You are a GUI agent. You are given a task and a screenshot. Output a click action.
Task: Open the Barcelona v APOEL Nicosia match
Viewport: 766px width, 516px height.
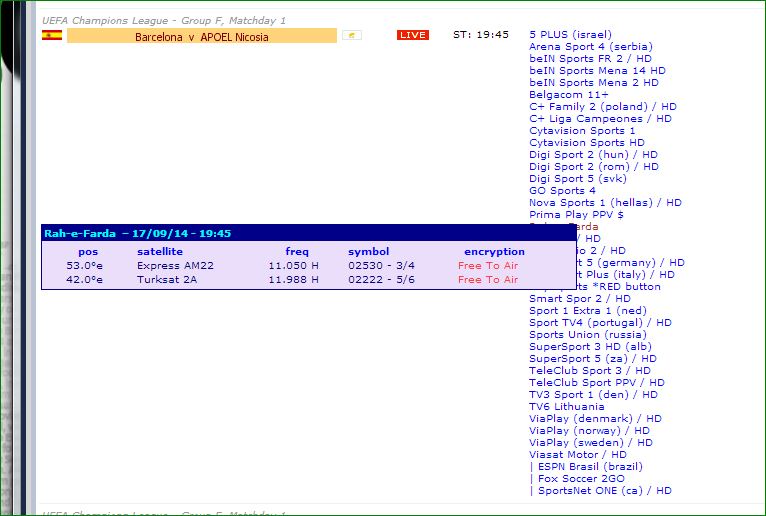pos(202,36)
